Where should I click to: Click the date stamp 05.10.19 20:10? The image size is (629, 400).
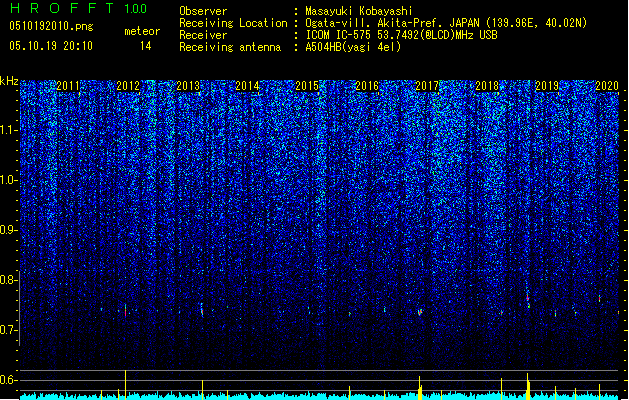click(51, 46)
